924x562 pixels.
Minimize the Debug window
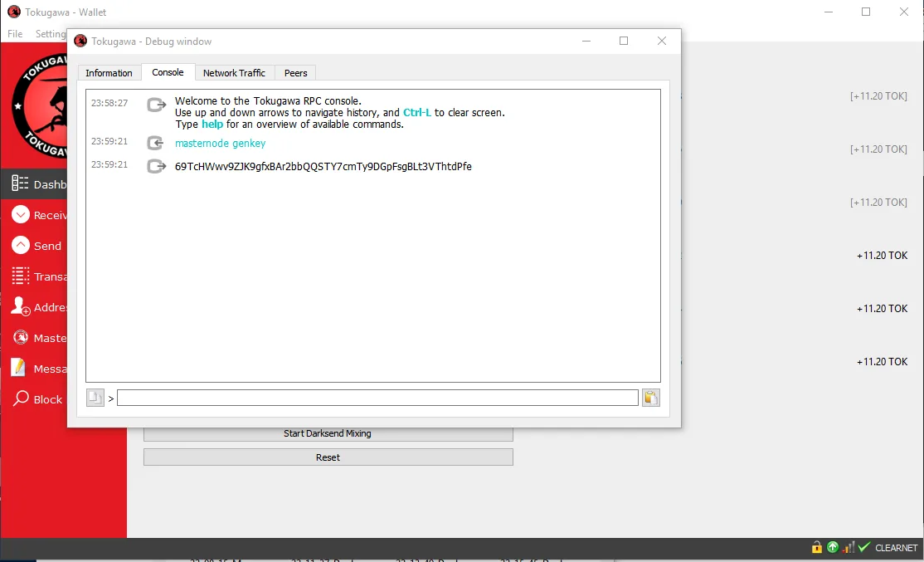[x=586, y=41]
